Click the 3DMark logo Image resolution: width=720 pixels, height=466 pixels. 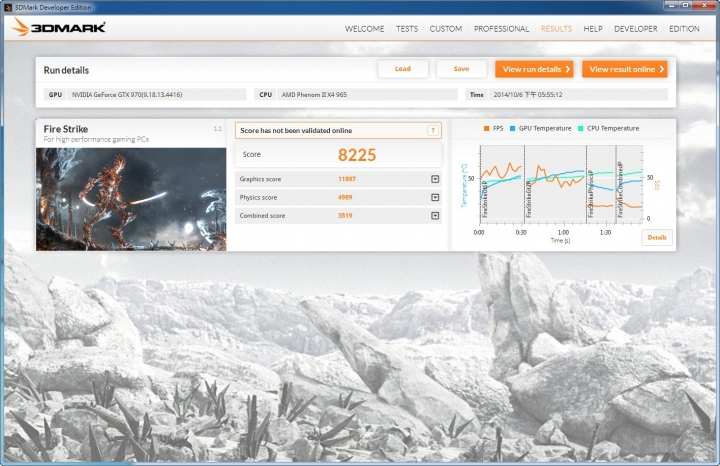click(x=59, y=28)
